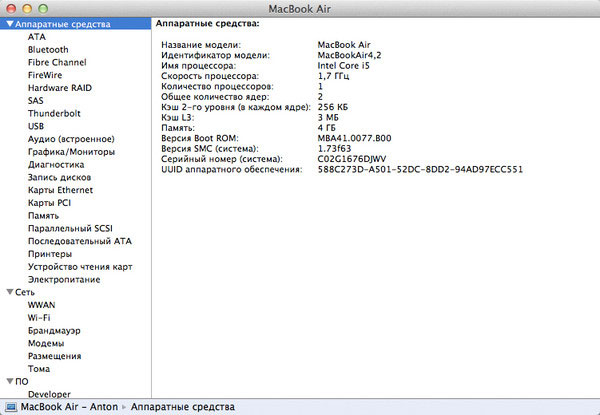This screenshot has width=600, height=415.
Task: Open Последовательный ATA entry
Action: point(80,241)
